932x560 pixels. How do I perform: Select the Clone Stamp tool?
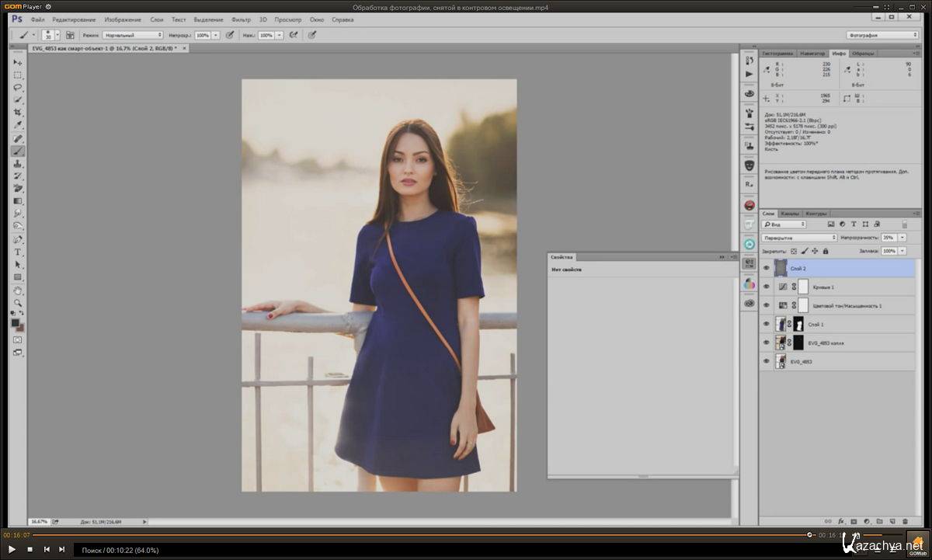click(18, 164)
